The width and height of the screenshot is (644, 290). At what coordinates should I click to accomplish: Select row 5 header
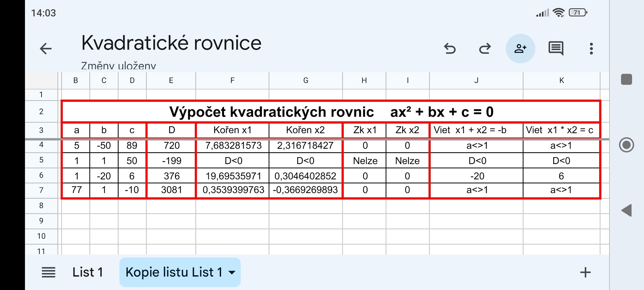(x=41, y=160)
